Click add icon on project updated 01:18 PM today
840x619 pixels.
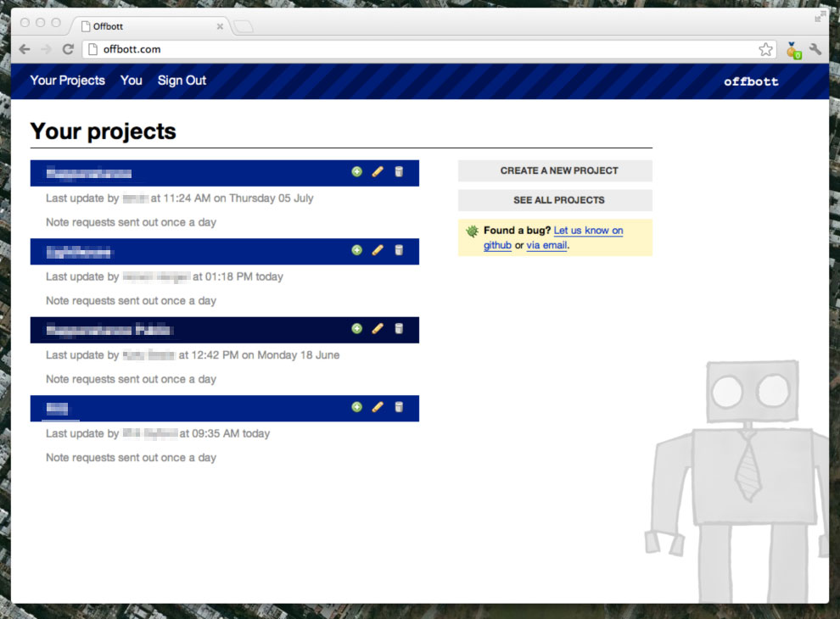[356, 250]
